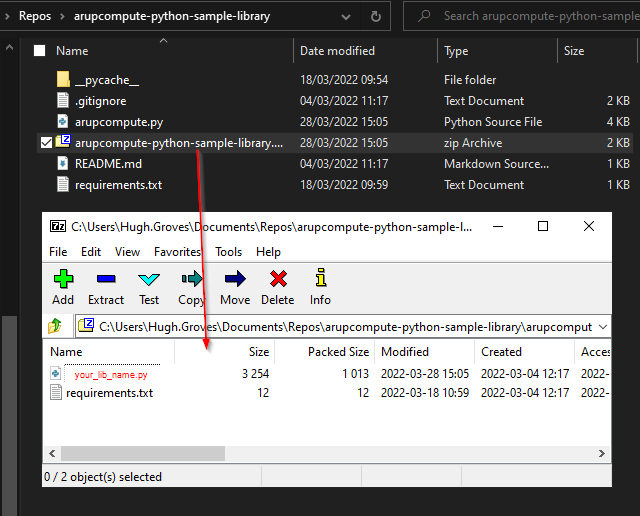Open Info via the yellow i icon
The height and width of the screenshot is (516, 640).
(x=321, y=277)
